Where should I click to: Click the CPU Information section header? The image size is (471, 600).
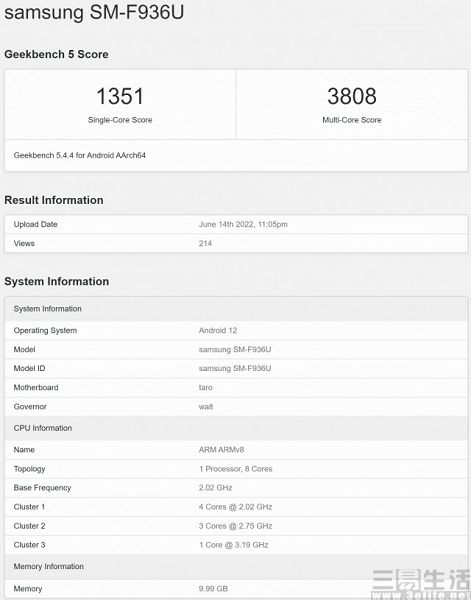236,428
